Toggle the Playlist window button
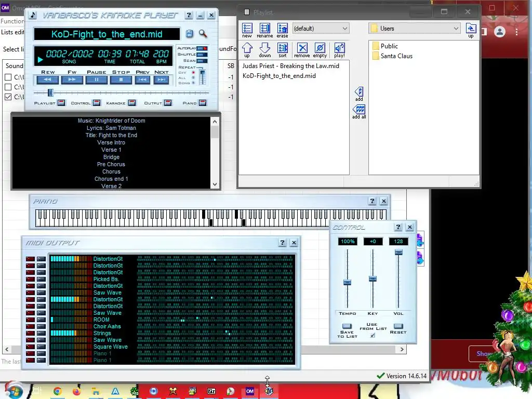Screen dimensions: 532x399 (x=61, y=103)
